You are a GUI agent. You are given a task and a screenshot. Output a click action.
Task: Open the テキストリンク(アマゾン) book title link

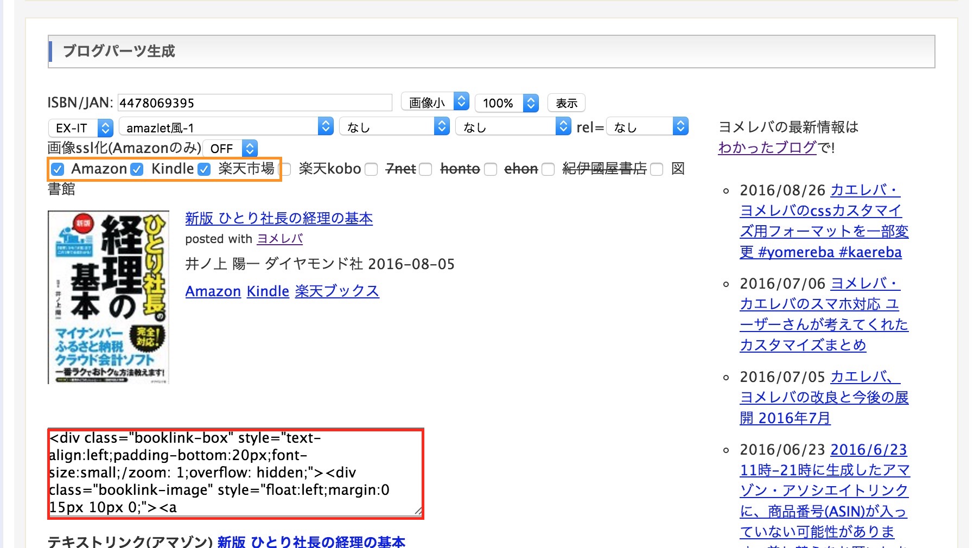click(311, 541)
